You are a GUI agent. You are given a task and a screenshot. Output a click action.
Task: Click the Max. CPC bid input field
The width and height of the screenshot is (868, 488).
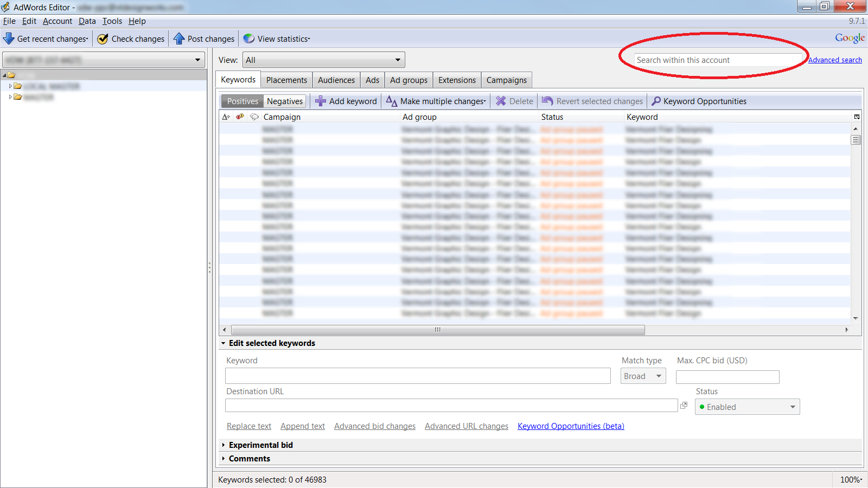point(727,377)
